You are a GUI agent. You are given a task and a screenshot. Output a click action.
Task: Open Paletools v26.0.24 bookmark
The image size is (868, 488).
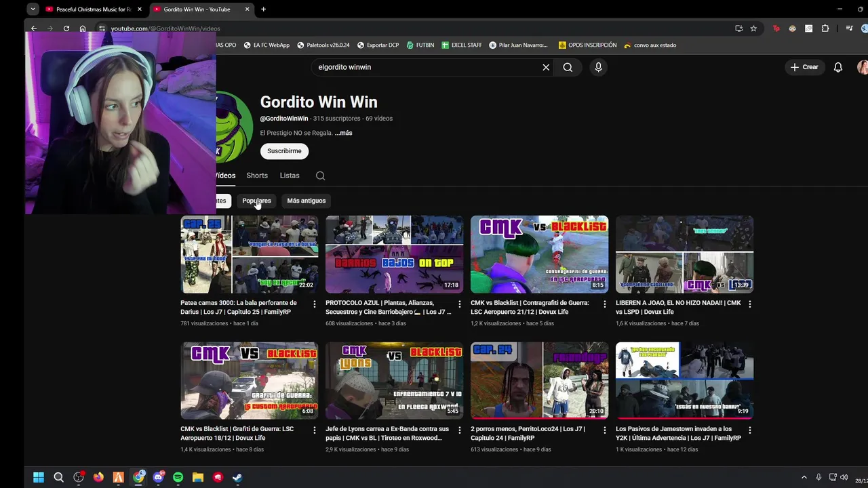(323, 45)
